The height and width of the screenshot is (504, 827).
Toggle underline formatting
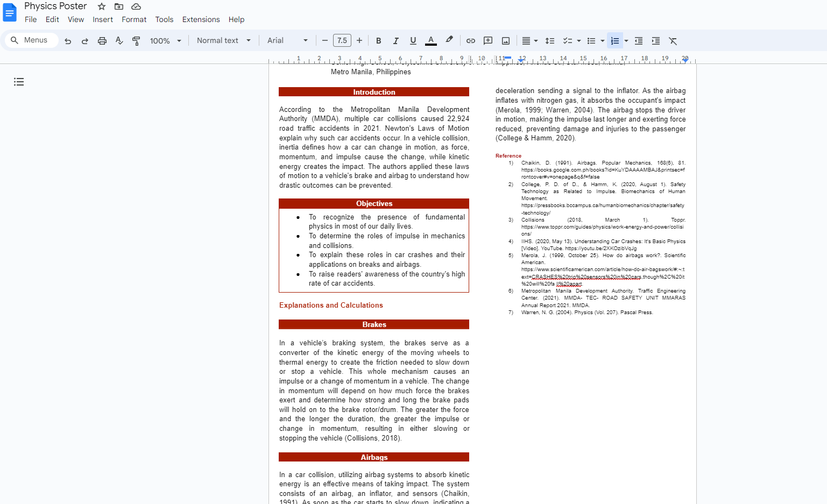413,41
